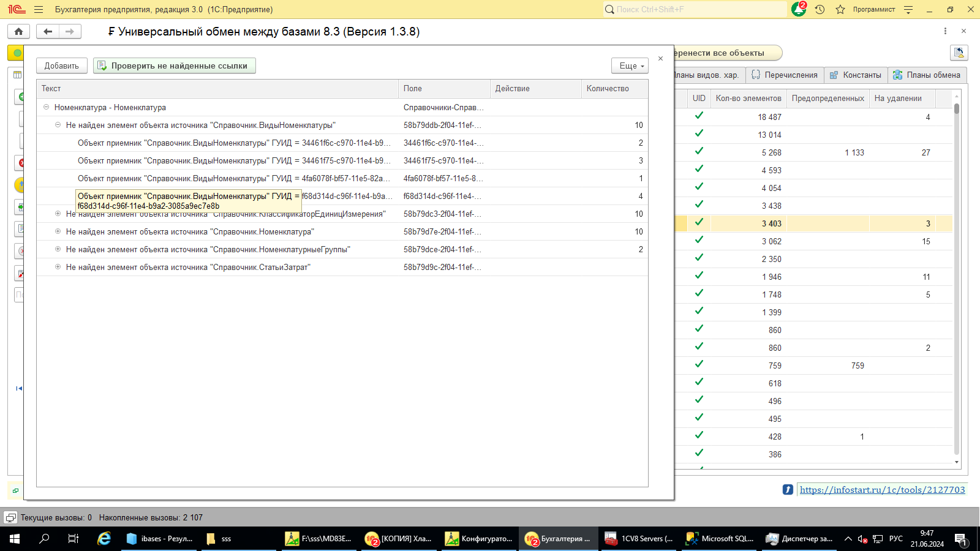The height and width of the screenshot is (551, 980).
Task: Expand the КлассификаторЕдиницИзмерения not-found node
Action: (x=58, y=214)
